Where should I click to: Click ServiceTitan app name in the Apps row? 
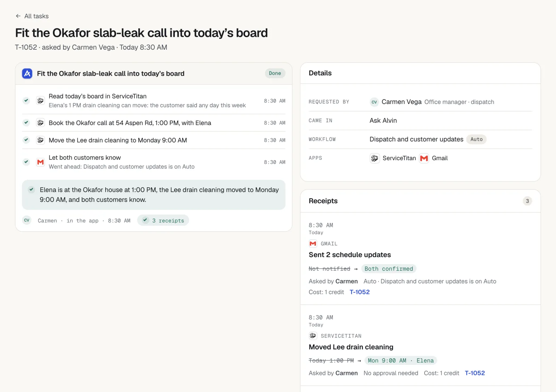pos(399,158)
